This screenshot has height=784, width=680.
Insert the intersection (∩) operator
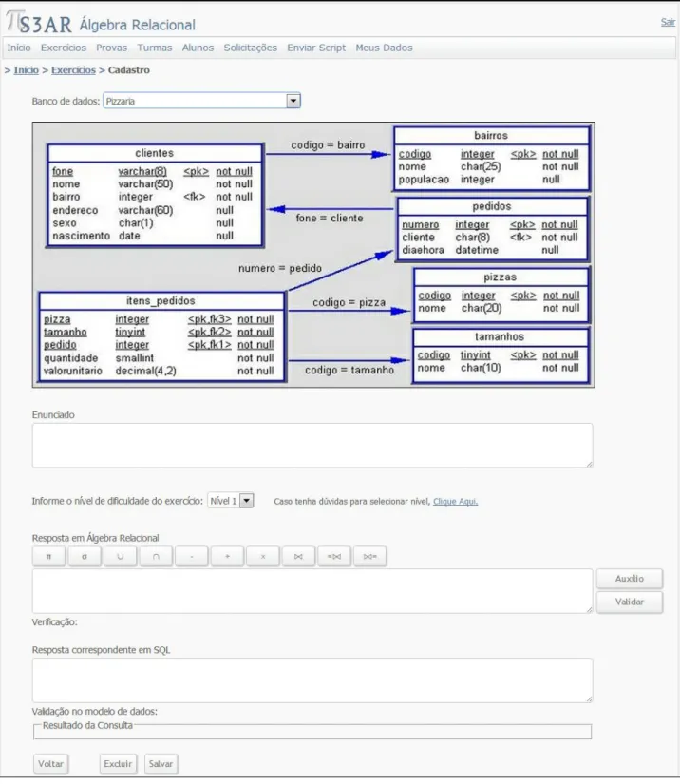coord(156,557)
